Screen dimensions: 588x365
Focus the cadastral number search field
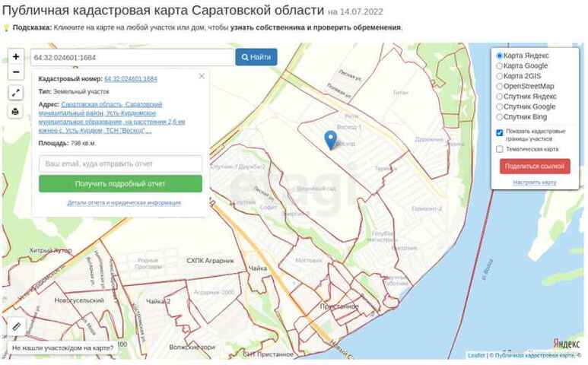(x=132, y=57)
